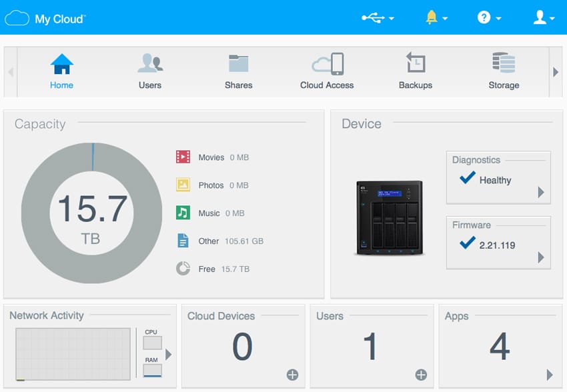Viewport: 567px width, 392px height.
Task: Click the Backups clock icon
Action: 416,63
